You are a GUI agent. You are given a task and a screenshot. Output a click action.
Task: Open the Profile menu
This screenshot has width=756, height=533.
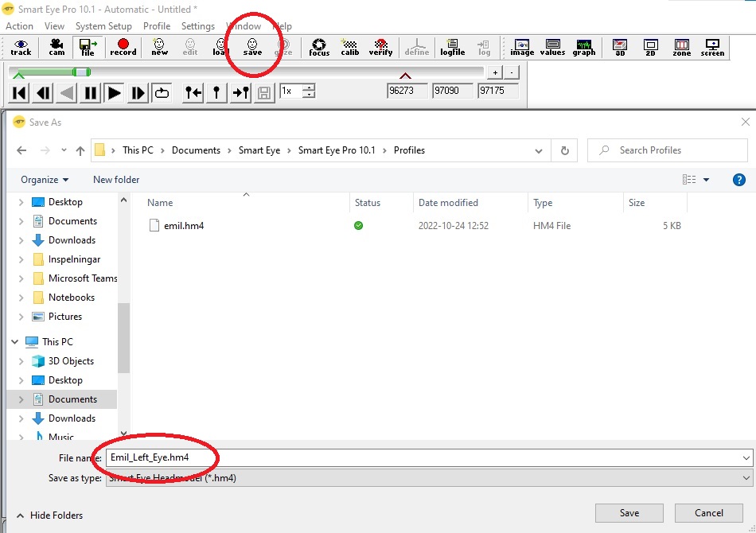[157, 26]
